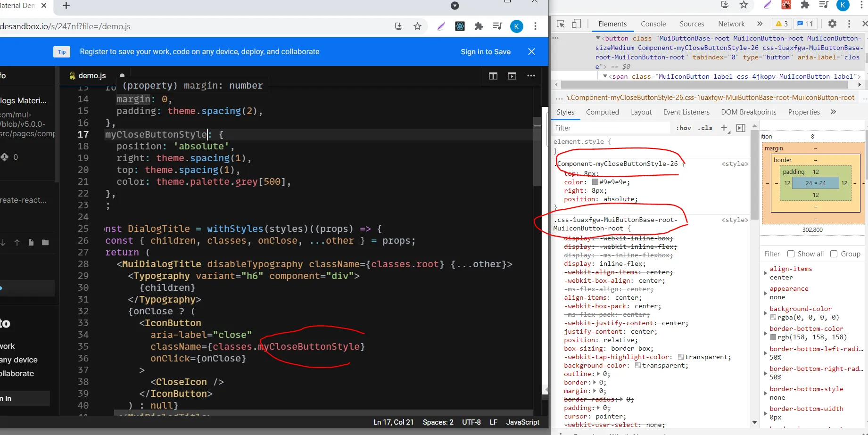Image resolution: width=868 pixels, height=435 pixels.
Task: Show more DevTools main tabs chevron
Action: (760, 24)
